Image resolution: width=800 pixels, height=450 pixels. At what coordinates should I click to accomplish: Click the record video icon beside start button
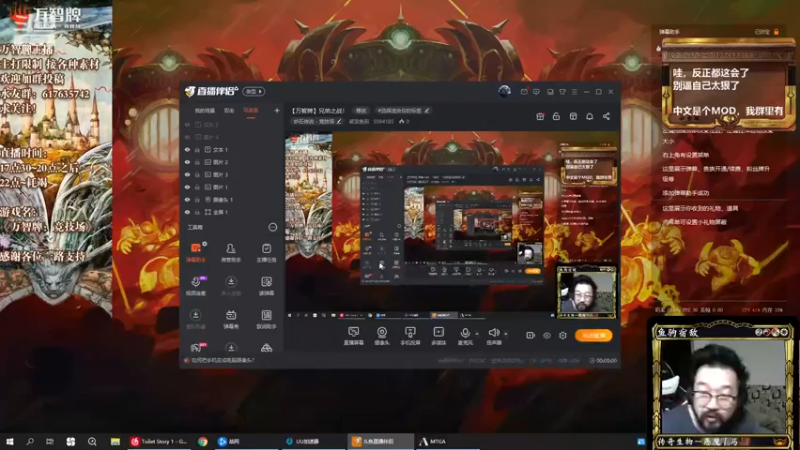click(531, 335)
